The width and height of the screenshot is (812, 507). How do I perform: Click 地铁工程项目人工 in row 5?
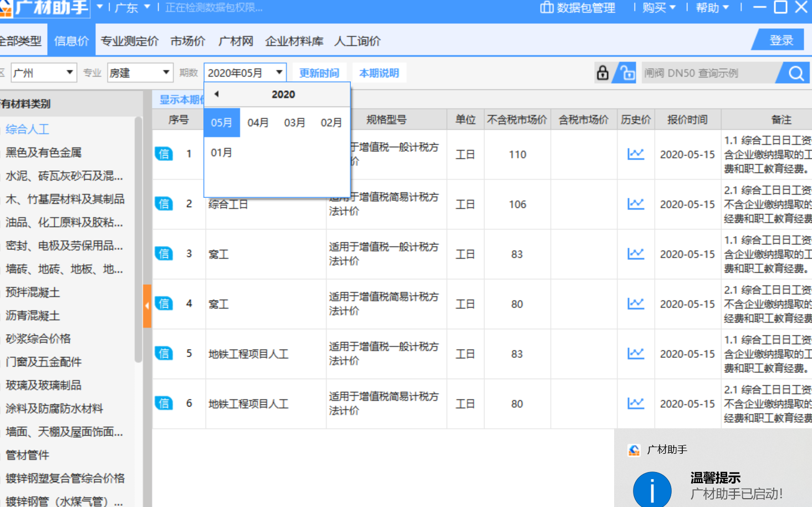[x=248, y=354]
